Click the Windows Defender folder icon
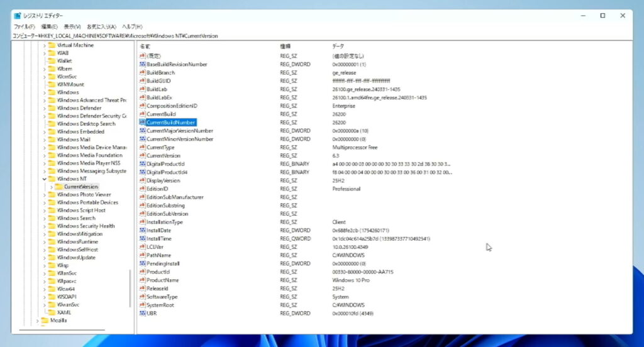 pos(52,108)
